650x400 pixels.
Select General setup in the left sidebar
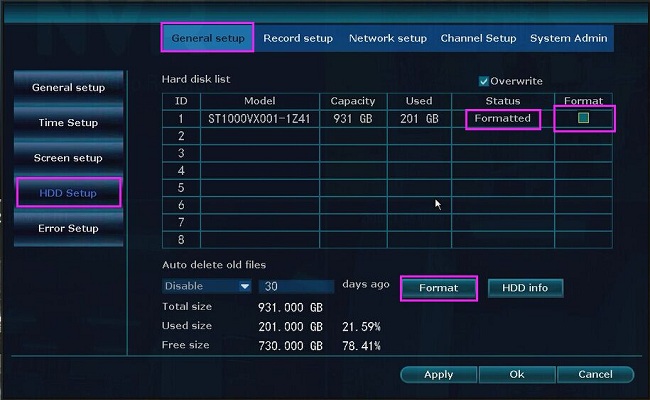click(x=68, y=87)
